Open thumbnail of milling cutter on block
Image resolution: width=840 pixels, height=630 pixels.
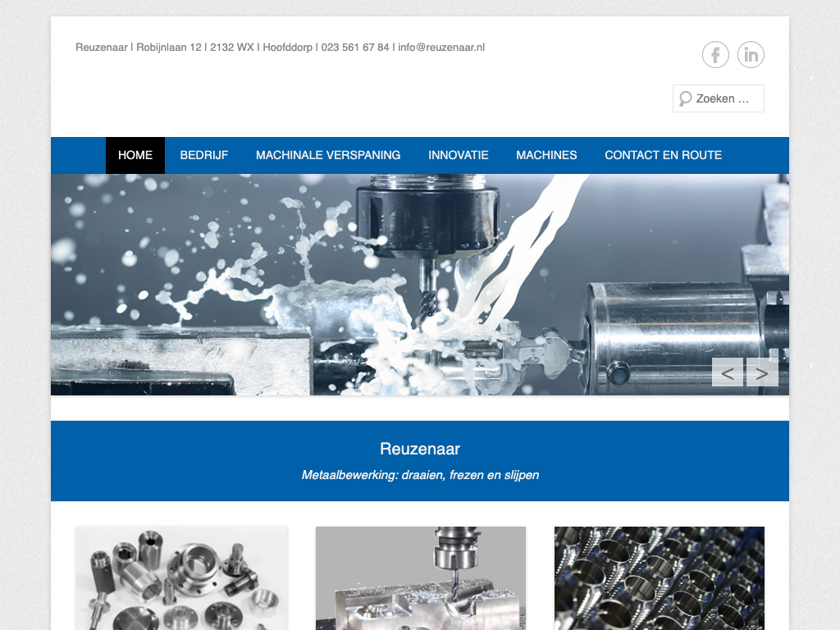tap(421, 578)
